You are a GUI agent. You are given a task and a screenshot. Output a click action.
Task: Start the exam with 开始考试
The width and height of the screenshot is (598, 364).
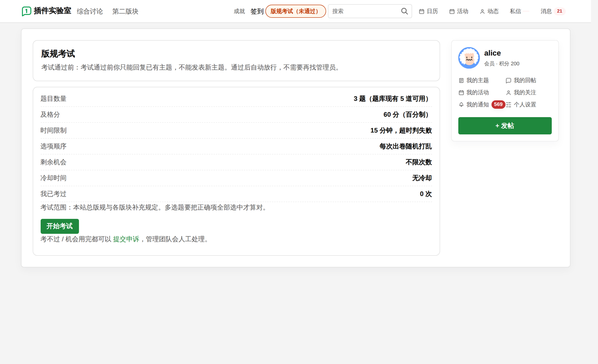point(60,226)
